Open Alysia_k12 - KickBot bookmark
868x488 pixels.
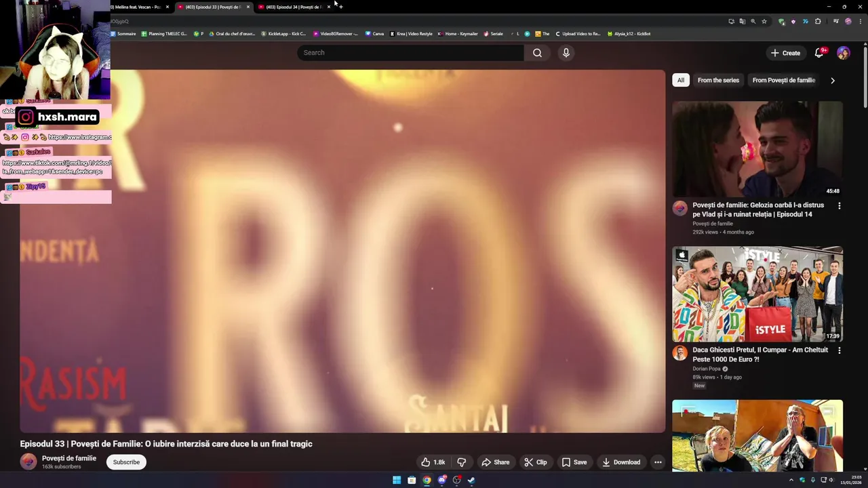click(x=629, y=33)
